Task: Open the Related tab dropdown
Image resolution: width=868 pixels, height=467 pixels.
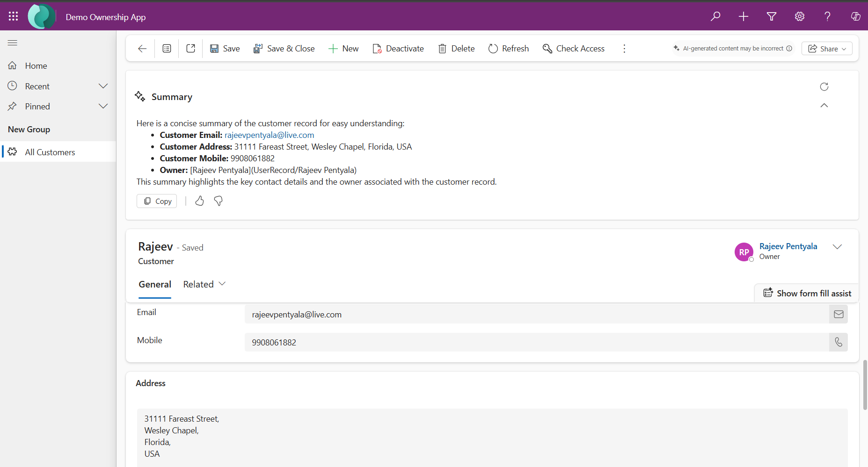Action: 204,284
